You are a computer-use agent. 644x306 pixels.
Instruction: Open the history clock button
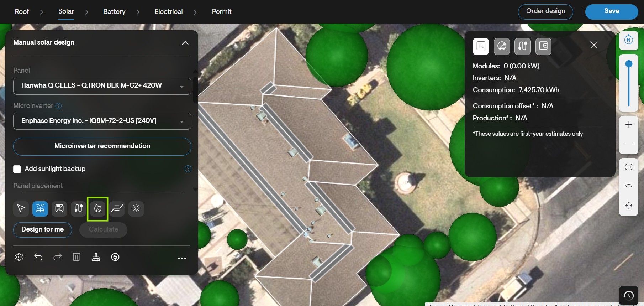coord(628,295)
